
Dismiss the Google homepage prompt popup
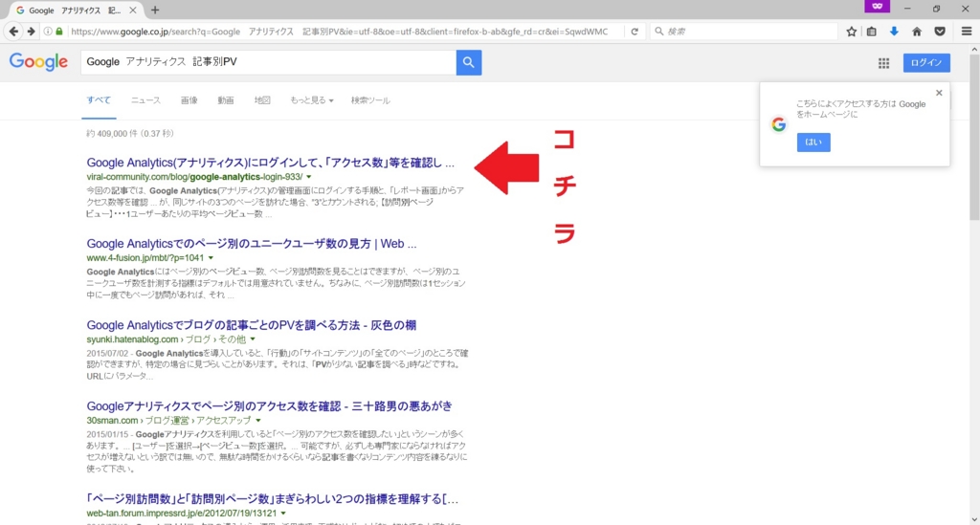pyautogui.click(x=939, y=93)
